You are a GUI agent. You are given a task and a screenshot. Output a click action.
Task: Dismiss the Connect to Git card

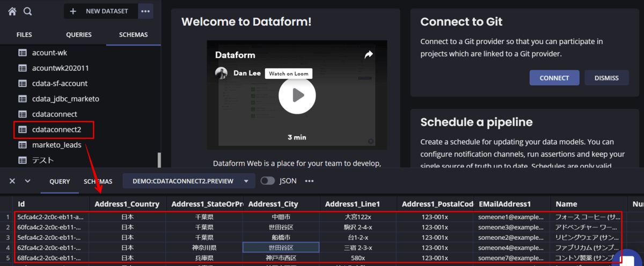coord(606,78)
